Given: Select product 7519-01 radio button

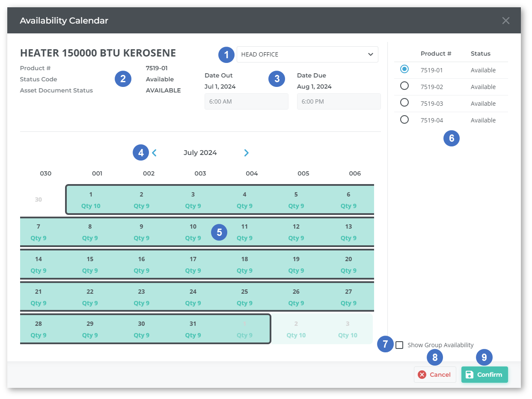Looking at the screenshot, I should click(x=404, y=69).
